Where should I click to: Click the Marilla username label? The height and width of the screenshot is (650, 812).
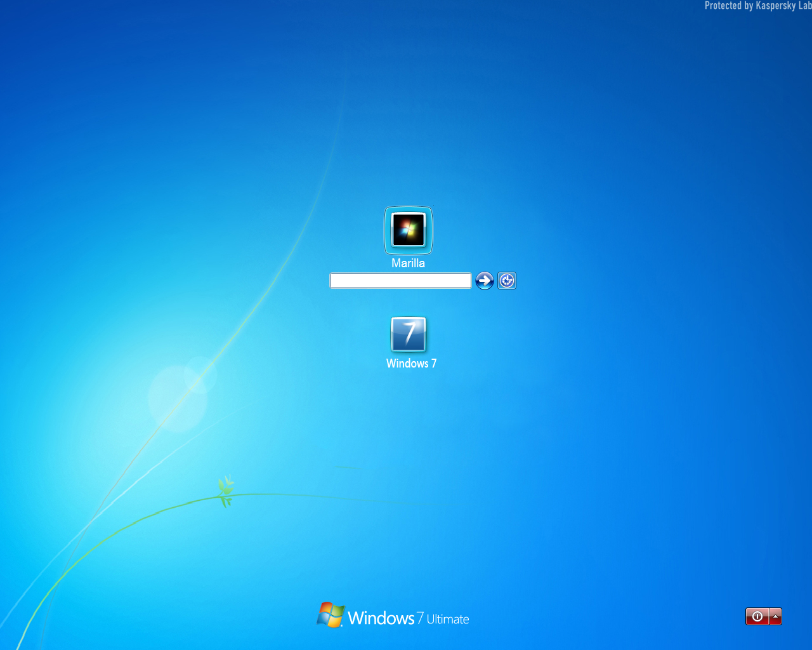coord(408,262)
